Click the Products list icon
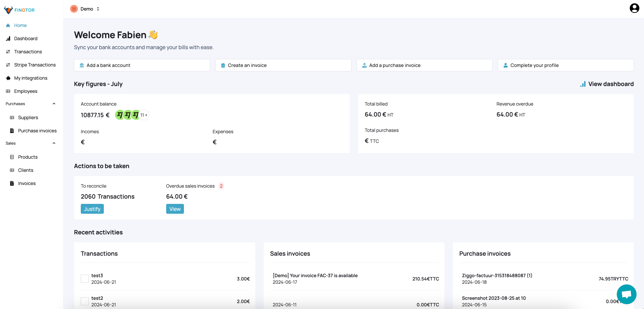 click(12, 157)
